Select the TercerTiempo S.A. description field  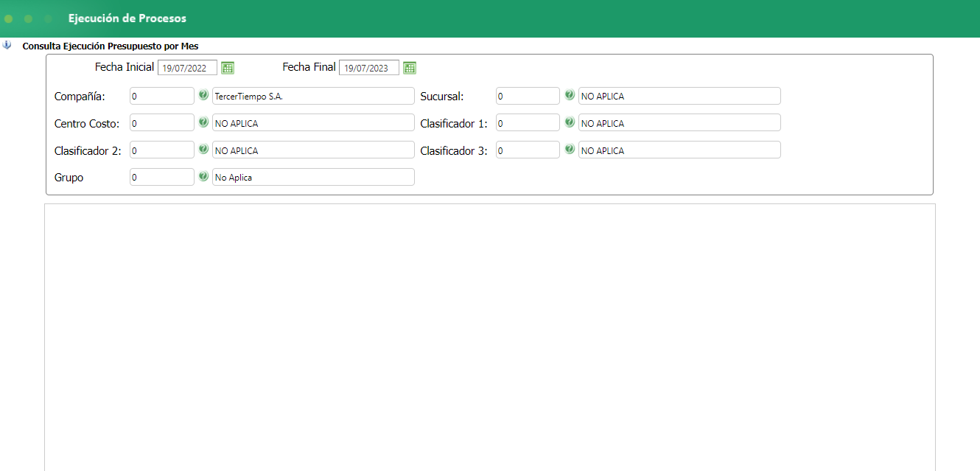coord(313,96)
